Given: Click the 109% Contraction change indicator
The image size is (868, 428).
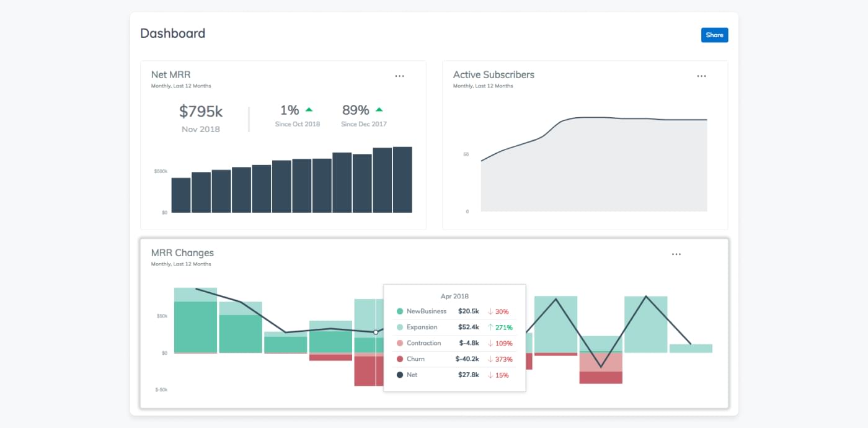Looking at the screenshot, I should 500,343.
